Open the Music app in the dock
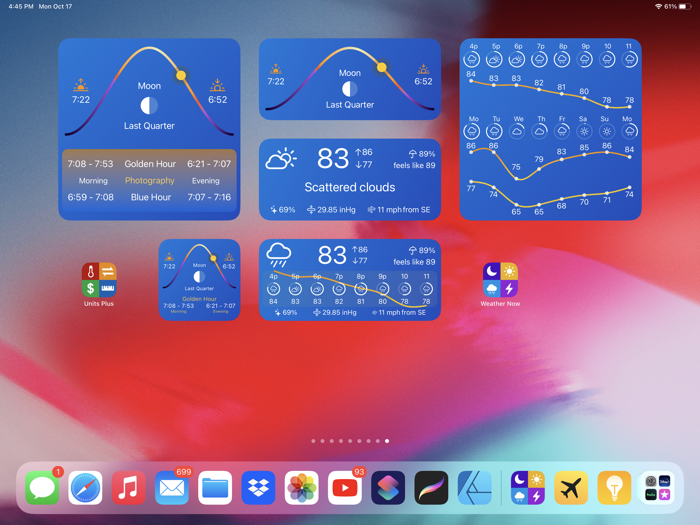This screenshot has width=700, height=525. [129, 488]
